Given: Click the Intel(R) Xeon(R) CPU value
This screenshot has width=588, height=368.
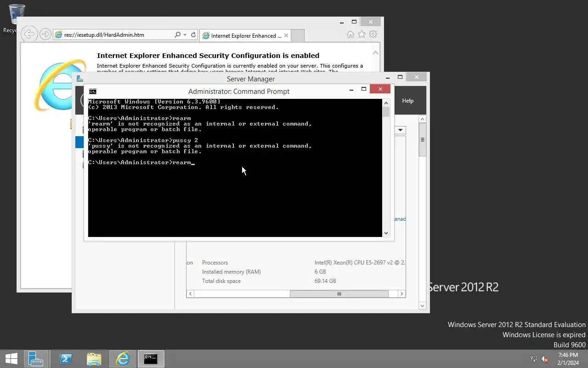Looking at the screenshot, I should pos(360,263).
